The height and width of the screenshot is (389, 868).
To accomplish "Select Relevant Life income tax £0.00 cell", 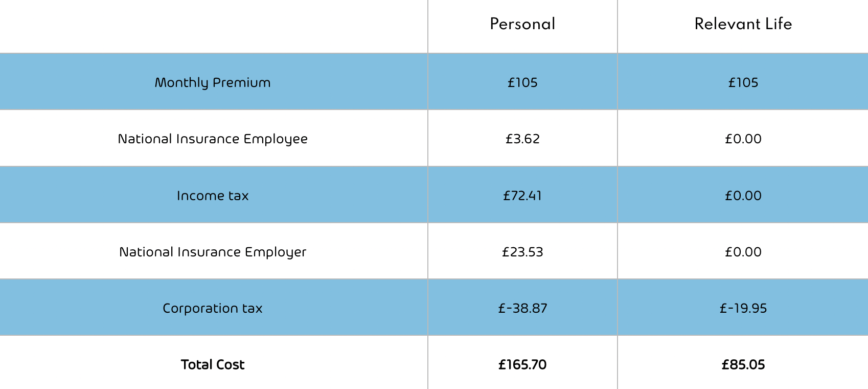I will click(x=743, y=196).
